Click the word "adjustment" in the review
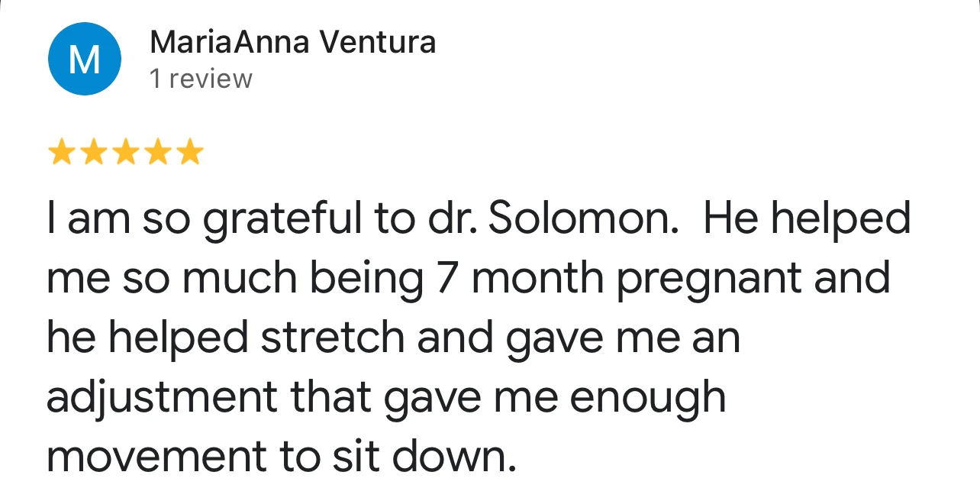Image resolution: width=980 pixels, height=501 pixels. (x=162, y=397)
